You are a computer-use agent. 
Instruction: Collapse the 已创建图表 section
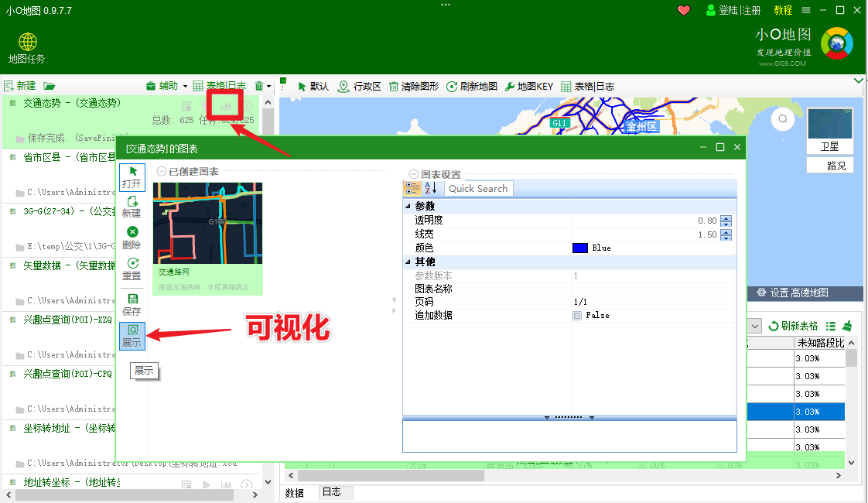point(162,172)
